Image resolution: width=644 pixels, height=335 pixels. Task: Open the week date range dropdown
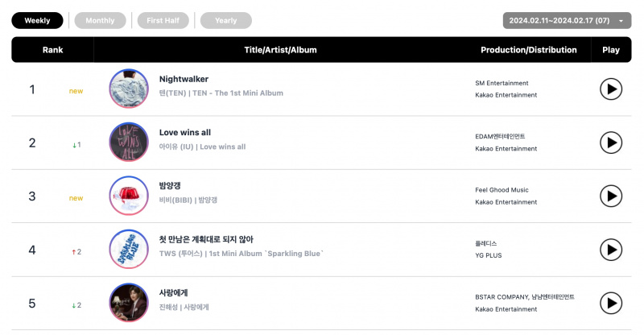coord(567,21)
